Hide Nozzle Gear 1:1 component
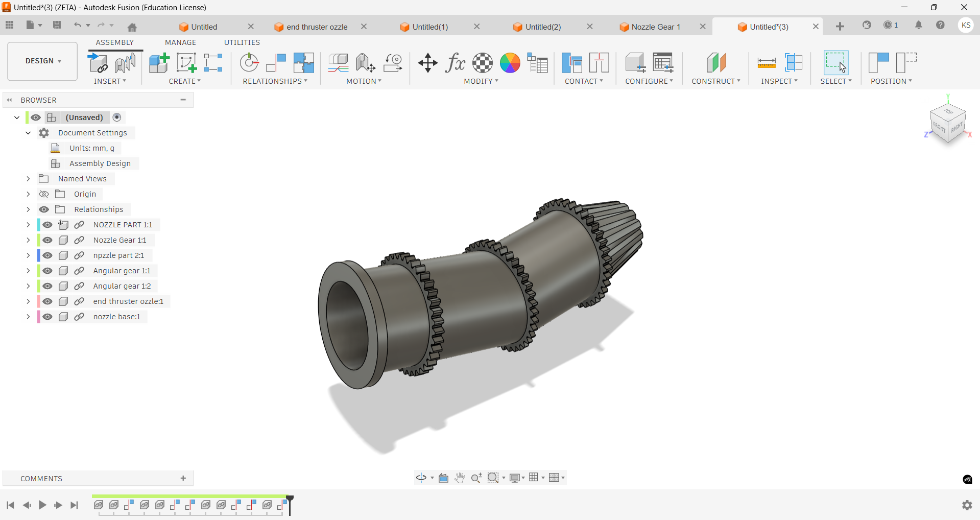 [x=47, y=240]
